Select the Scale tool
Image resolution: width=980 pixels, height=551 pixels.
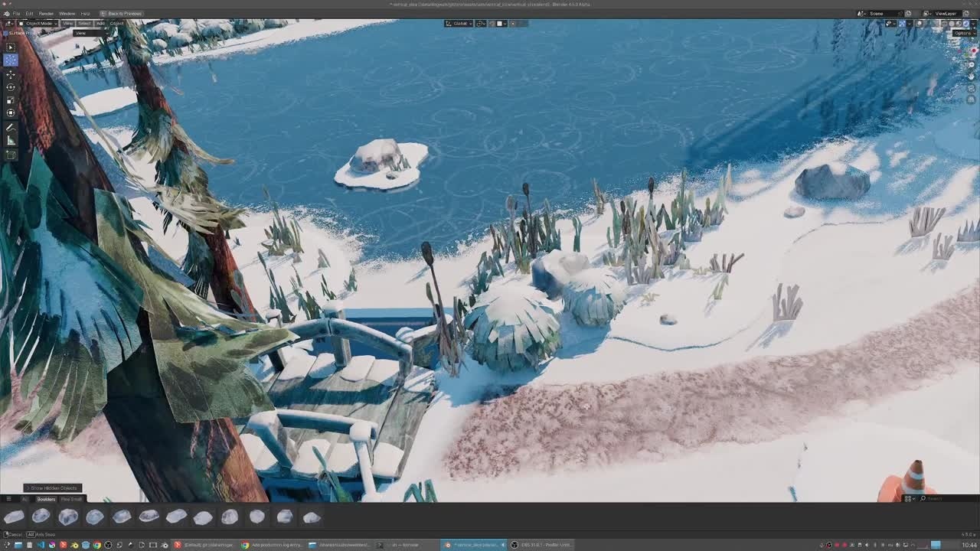[x=11, y=100]
